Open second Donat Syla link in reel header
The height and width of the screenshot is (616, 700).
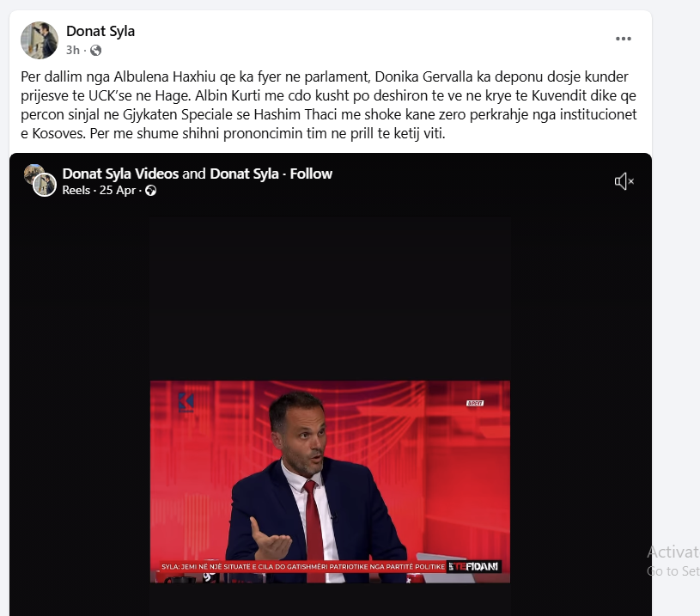244,174
